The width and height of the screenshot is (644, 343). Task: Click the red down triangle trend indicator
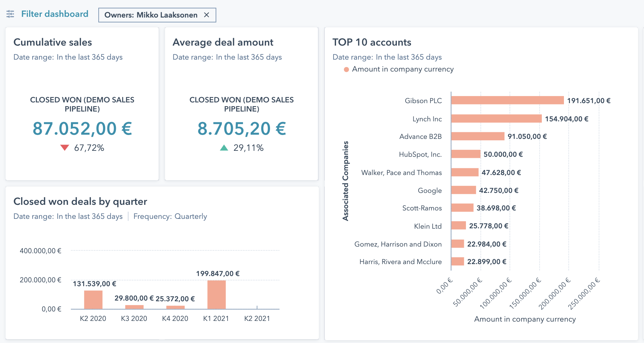tap(65, 148)
